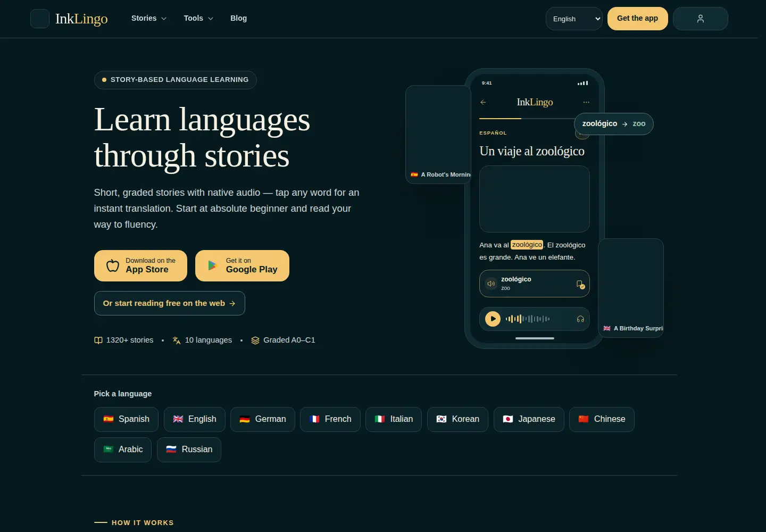Viewport: 766px width, 532px height.
Task: Choose the Italian language chip
Action: pos(394,419)
